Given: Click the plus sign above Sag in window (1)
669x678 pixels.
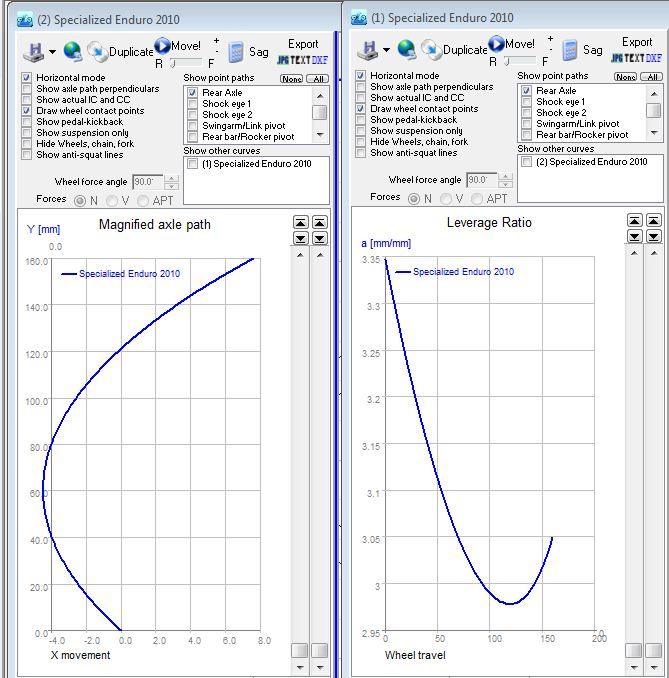Looking at the screenshot, I should click(x=550, y=39).
